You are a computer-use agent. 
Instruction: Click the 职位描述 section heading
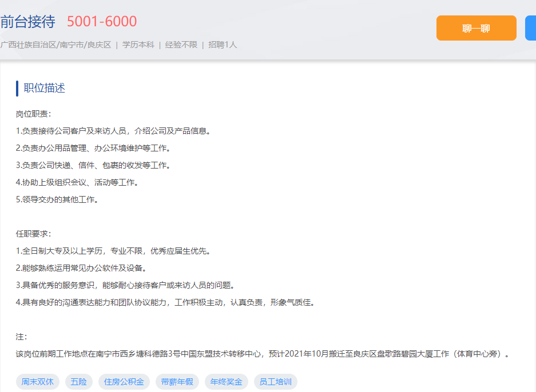pos(44,88)
